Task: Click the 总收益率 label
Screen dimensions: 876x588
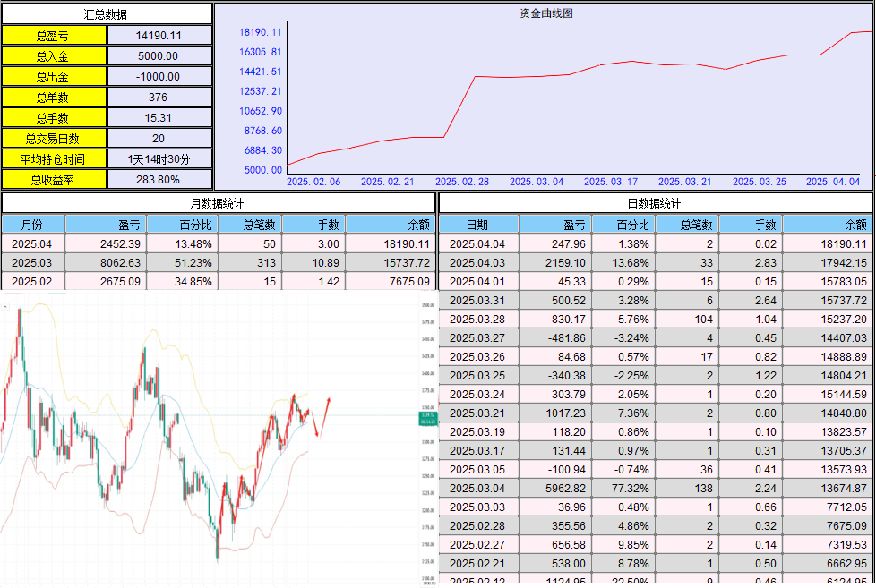Action: click(54, 180)
